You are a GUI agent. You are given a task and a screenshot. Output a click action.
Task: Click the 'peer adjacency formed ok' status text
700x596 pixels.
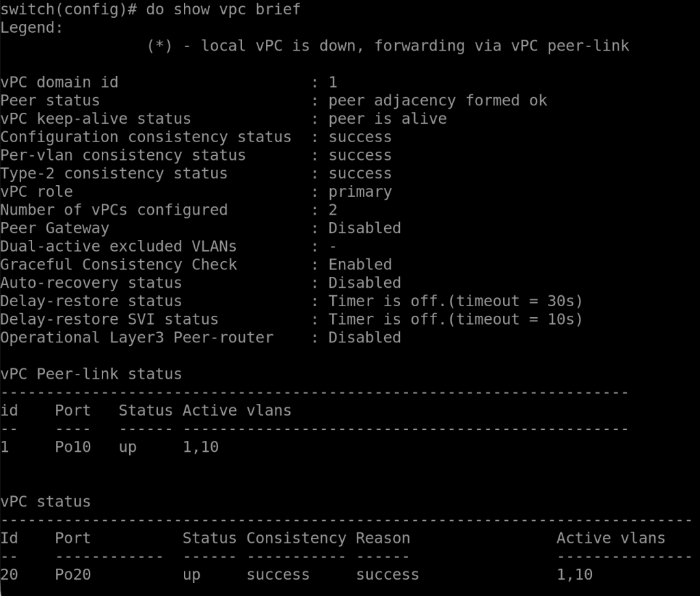point(437,100)
